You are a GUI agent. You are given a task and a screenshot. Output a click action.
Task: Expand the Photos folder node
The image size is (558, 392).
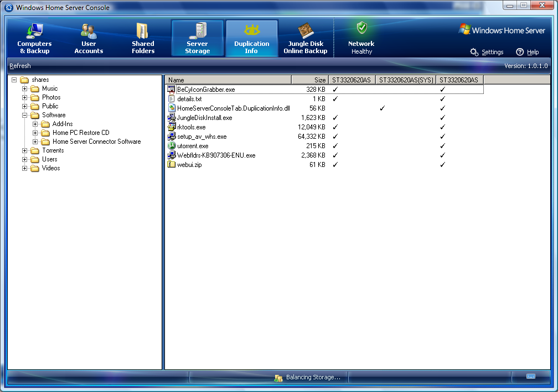pyautogui.click(x=24, y=97)
